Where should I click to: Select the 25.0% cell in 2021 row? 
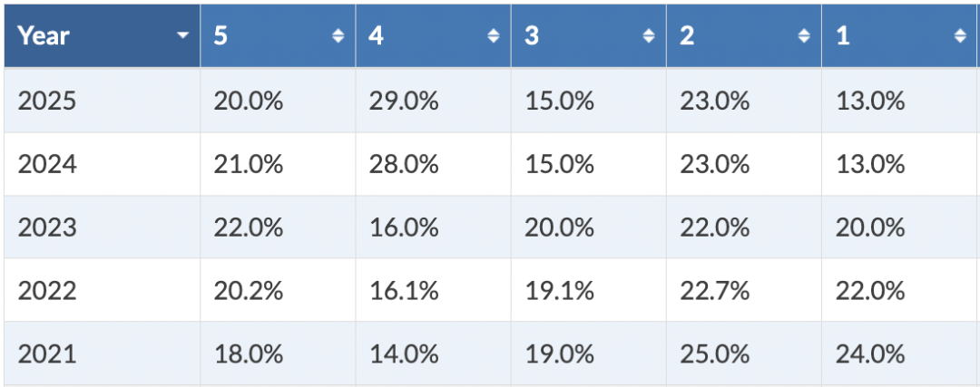point(714,354)
